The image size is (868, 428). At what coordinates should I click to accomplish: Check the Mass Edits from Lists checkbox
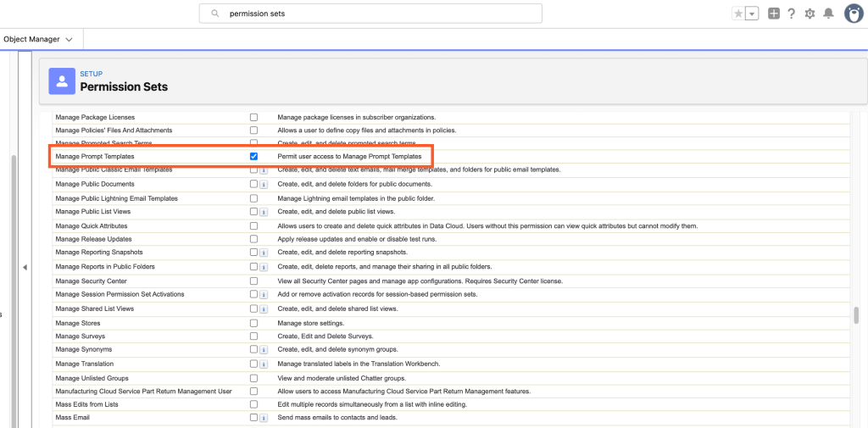click(x=253, y=404)
